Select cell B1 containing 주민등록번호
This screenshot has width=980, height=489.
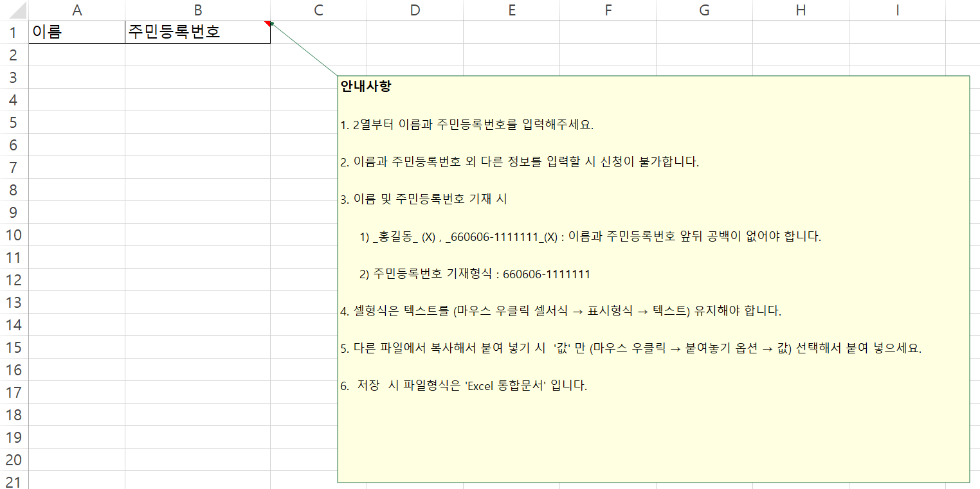[x=197, y=32]
